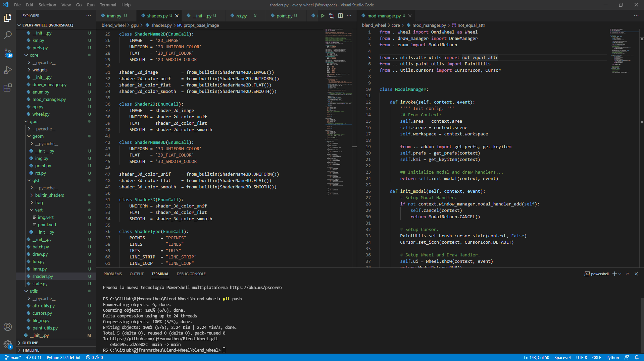The height and width of the screenshot is (361, 644).
Task: Run Python file with play icon
Action: pyautogui.click(x=323, y=16)
